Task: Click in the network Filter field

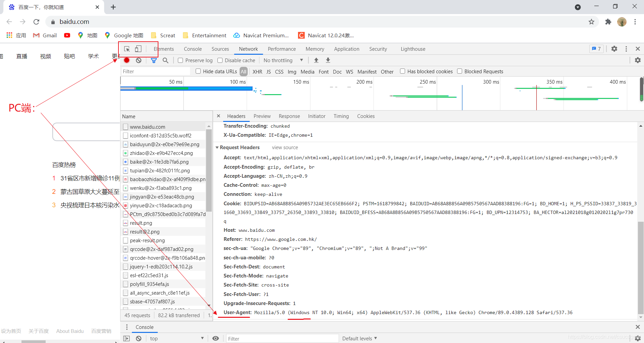Action: [156, 71]
